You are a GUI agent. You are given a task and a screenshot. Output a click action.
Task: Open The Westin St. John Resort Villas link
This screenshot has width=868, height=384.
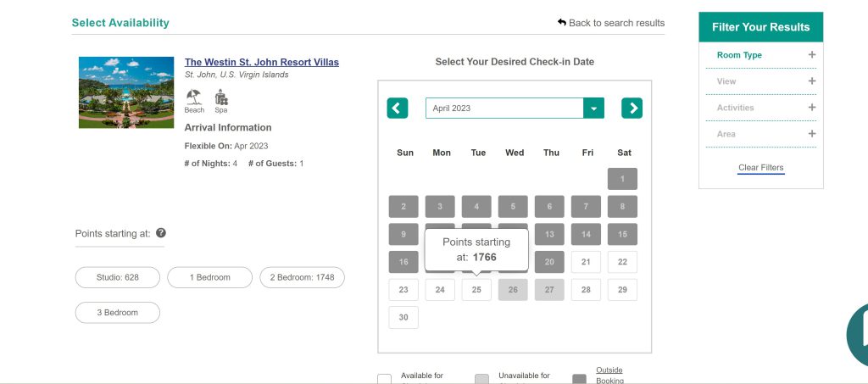(261, 62)
